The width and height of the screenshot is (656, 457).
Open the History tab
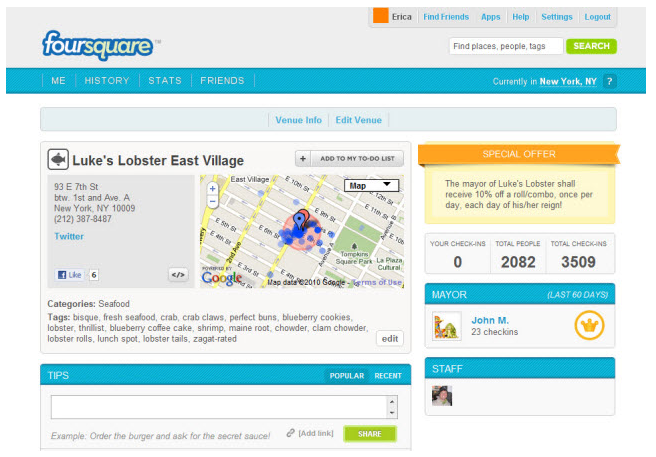click(x=107, y=80)
